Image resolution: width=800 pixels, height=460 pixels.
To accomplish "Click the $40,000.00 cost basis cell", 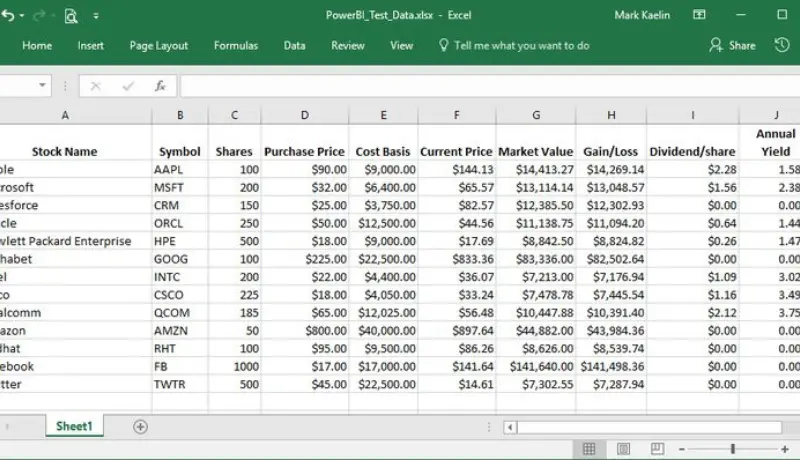I will pos(383,330).
